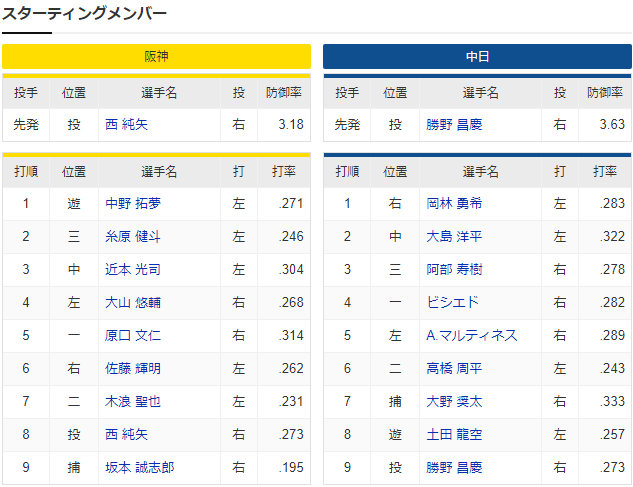Viewport: 633px width, 487px height.
Task: Open player 土田 龍空 profile link
Action: tap(454, 435)
